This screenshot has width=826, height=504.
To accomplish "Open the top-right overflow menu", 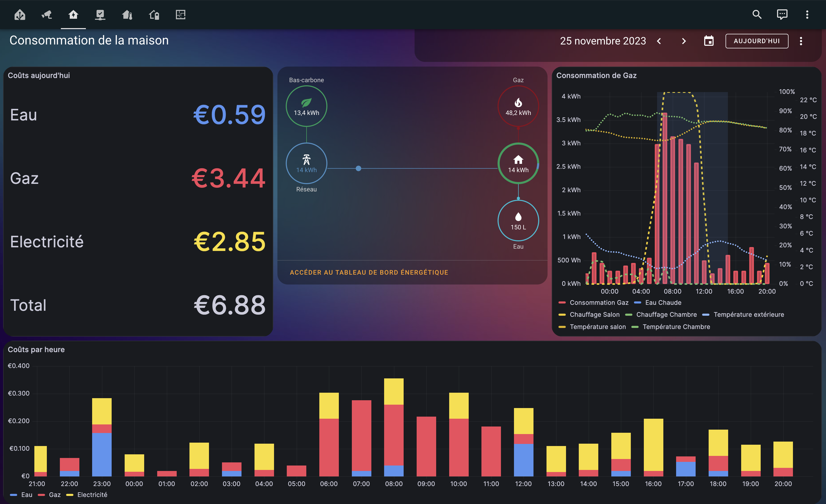I will (x=807, y=14).
